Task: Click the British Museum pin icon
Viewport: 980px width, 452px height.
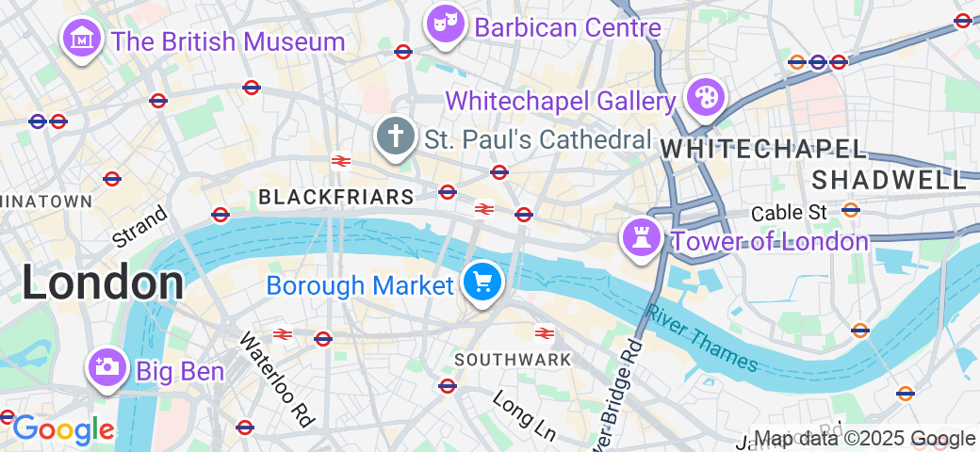Action: (82, 40)
